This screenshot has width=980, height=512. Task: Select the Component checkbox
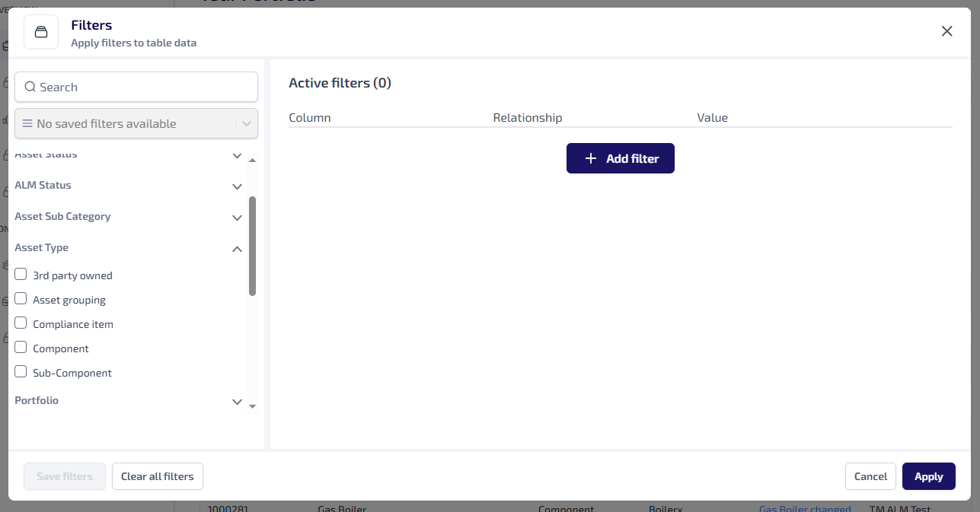pos(21,348)
